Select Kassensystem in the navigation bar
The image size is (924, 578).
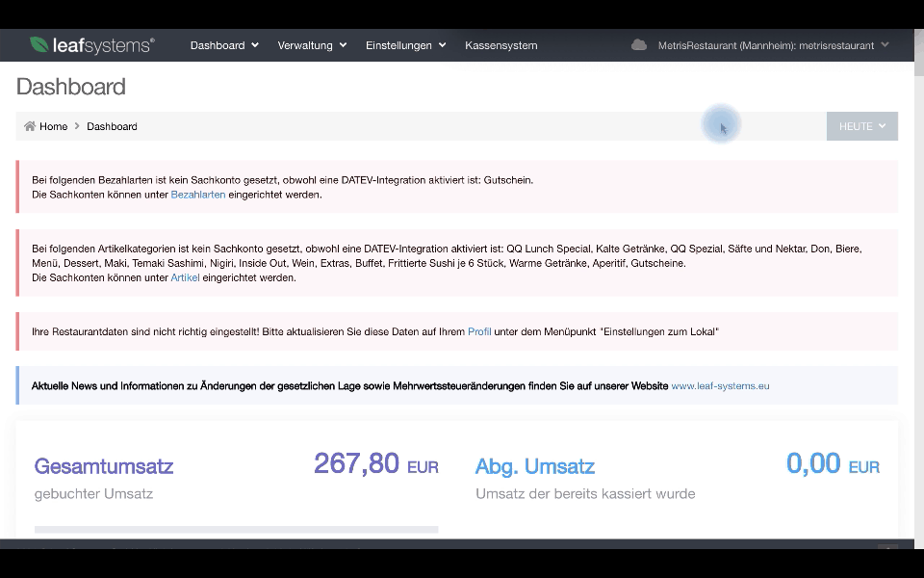tap(500, 44)
